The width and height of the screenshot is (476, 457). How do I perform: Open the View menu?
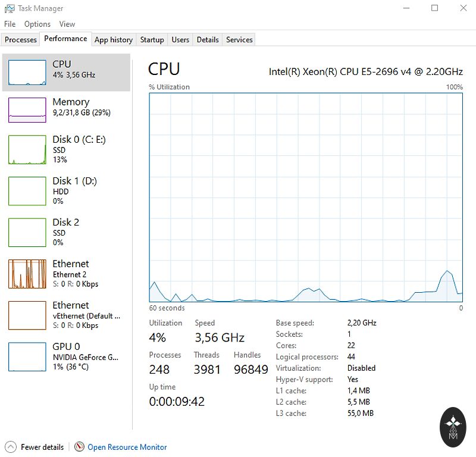(67, 24)
